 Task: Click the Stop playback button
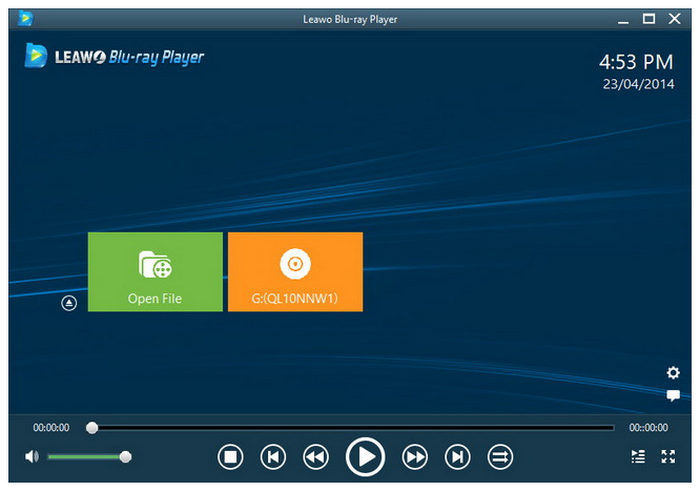click(x=230, y=457)
